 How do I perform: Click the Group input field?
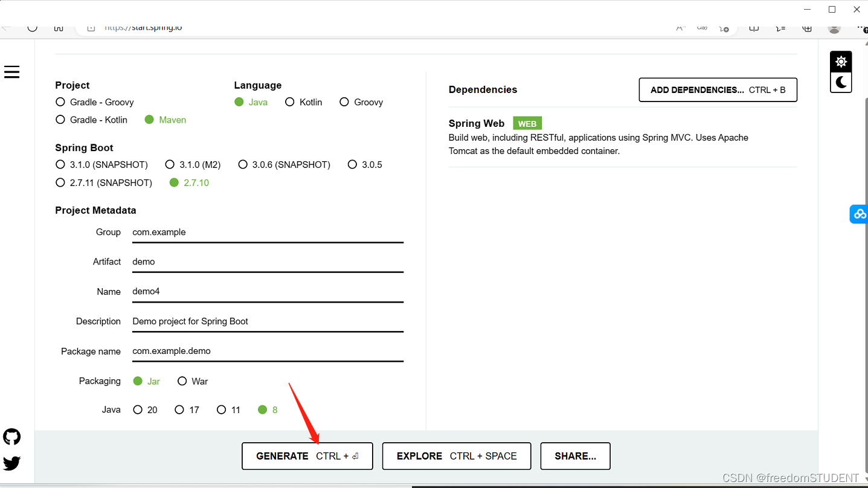pos(268,233)
